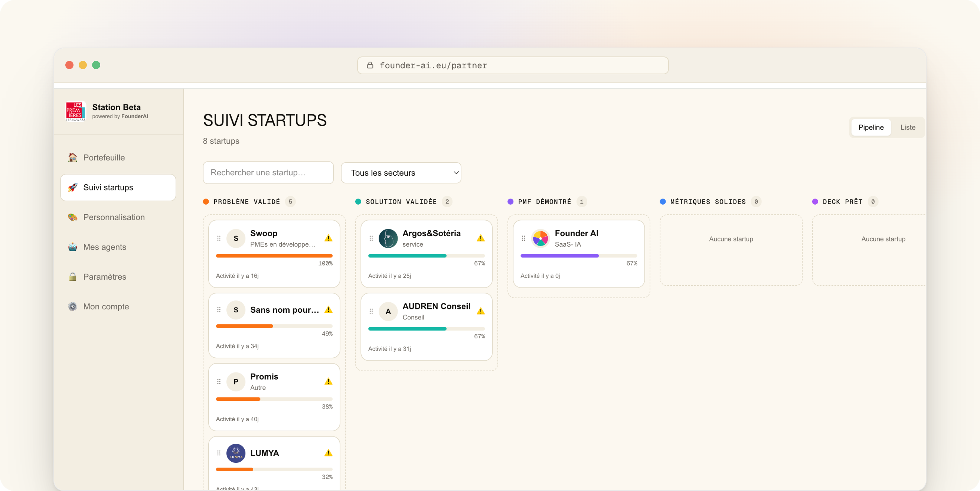Click the warning icon on the Promis card
The height and width of the screenshot is (491, 980).
328,381
